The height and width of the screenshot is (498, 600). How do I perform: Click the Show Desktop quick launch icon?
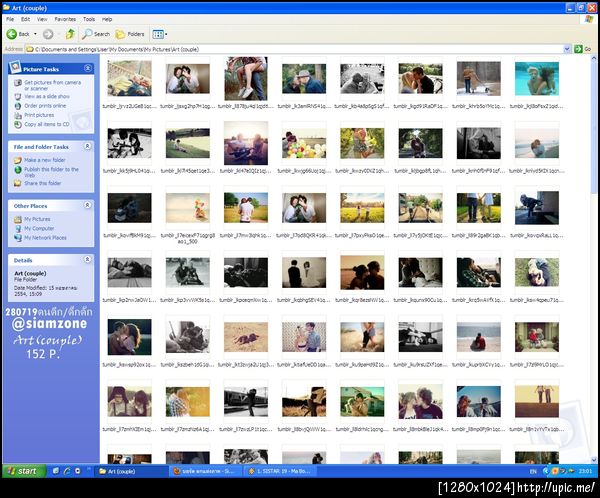click(55, 471)
